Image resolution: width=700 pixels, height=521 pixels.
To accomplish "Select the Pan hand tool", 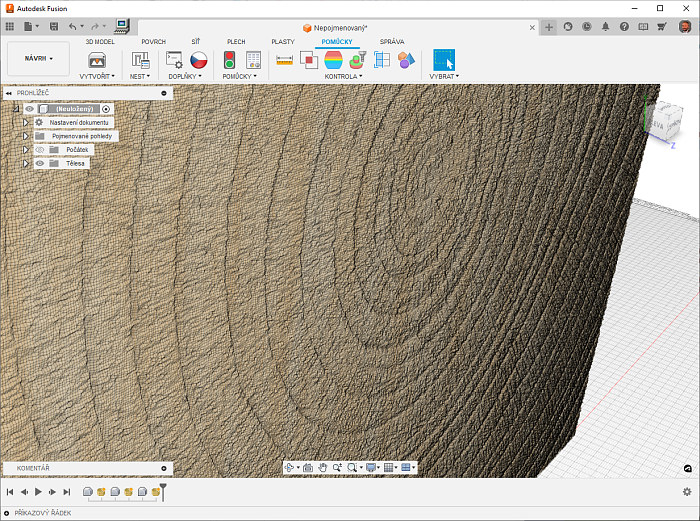I will click(322, 467).
